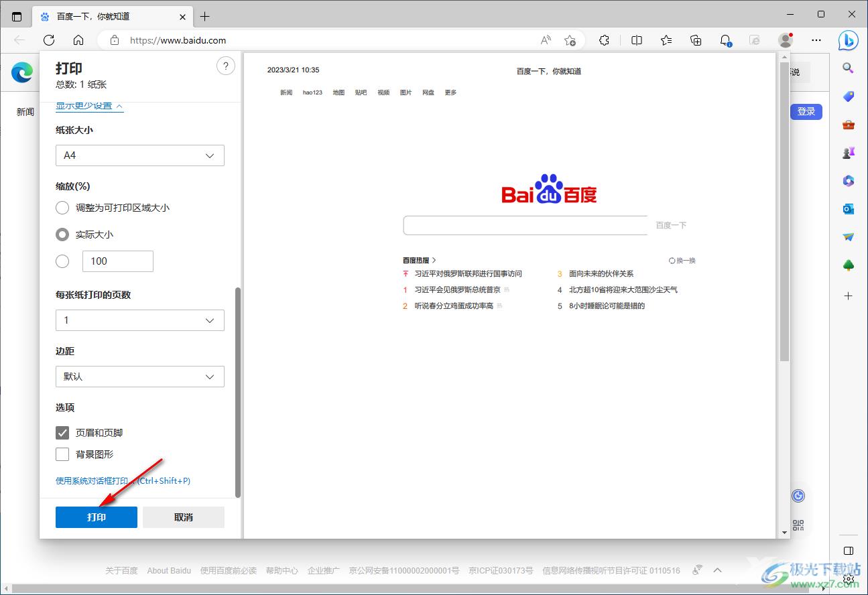Open sidebar Shopping tag icon
The image size is (868, 595).
(848, 96)
